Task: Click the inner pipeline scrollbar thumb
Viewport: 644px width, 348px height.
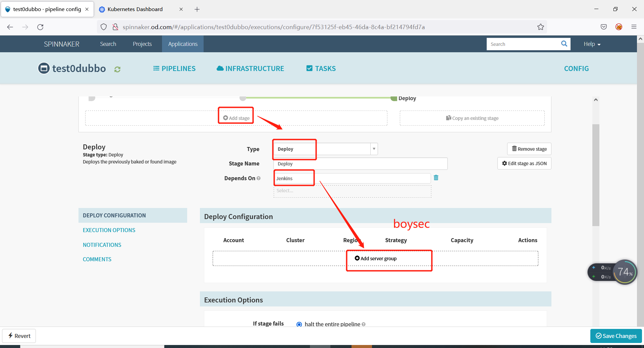Action: coord(596,175)
